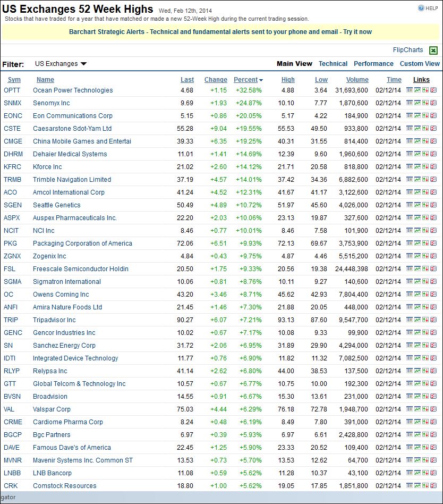Click the 24,448,398 volume value

tap(352, 268)
